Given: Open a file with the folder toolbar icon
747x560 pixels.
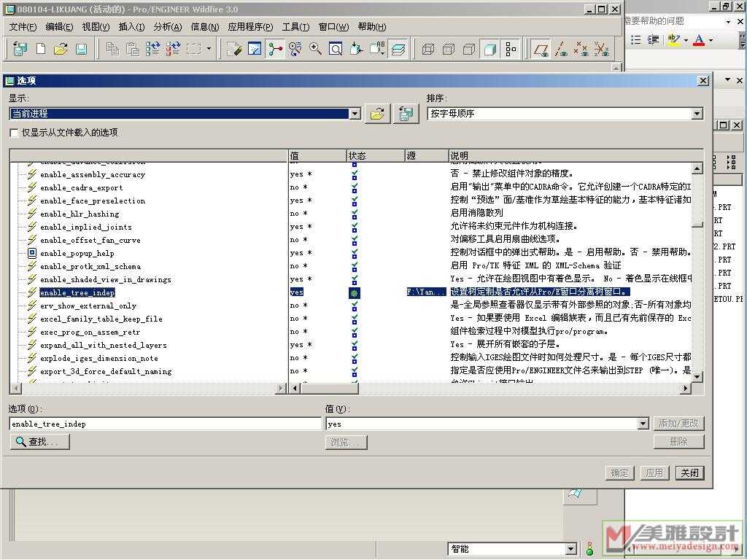Looking at the screenshot, I should [61, 49].
